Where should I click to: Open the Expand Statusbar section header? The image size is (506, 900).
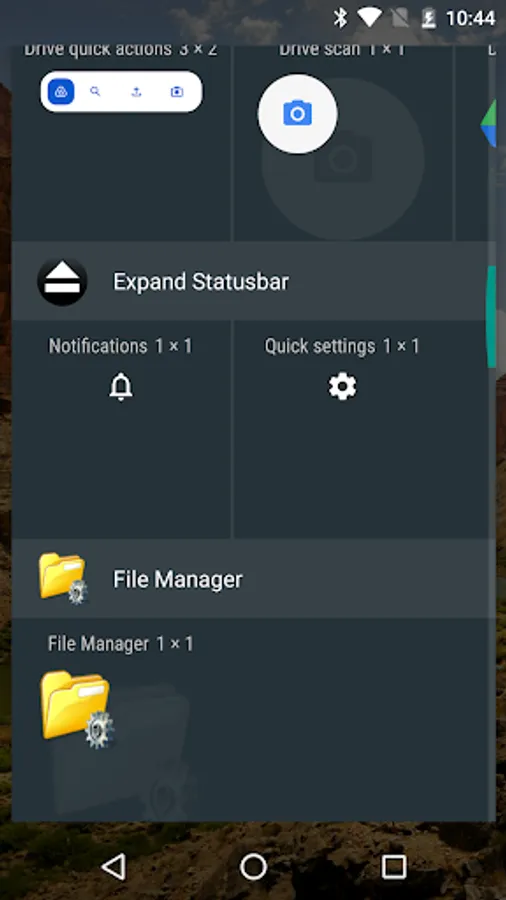(x=254, y=281)
